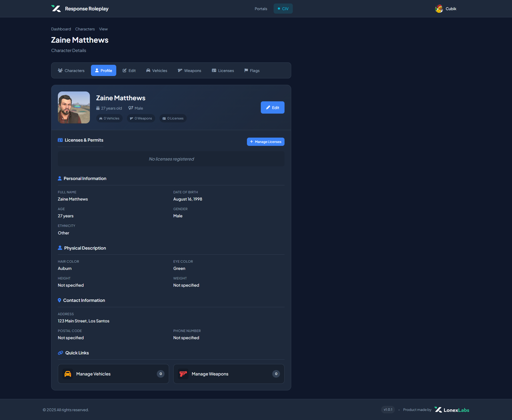Click the Zaine Matthews profile photo
This screenshot has height=420, width=512.
[74, 107]
